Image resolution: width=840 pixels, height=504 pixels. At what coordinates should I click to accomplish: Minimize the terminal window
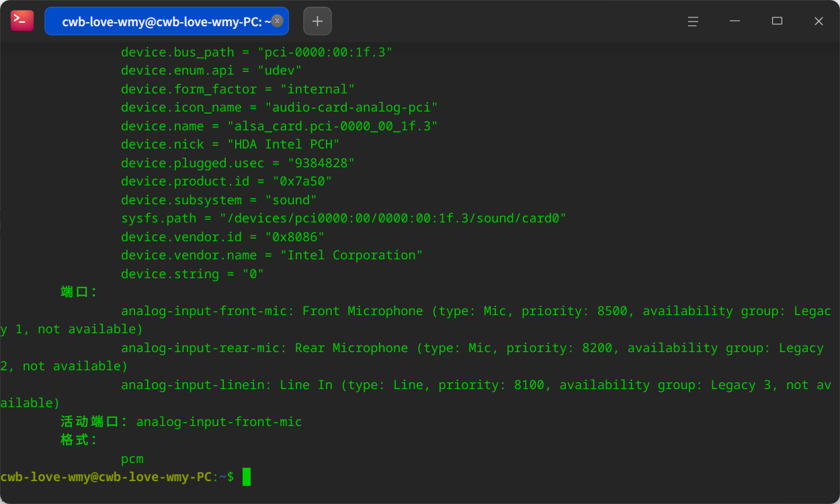click(x=734, y=22)
